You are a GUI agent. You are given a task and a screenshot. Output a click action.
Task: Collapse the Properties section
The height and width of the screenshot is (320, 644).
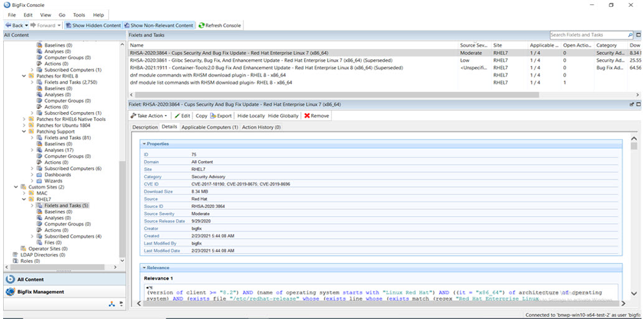tap(144, 144)
